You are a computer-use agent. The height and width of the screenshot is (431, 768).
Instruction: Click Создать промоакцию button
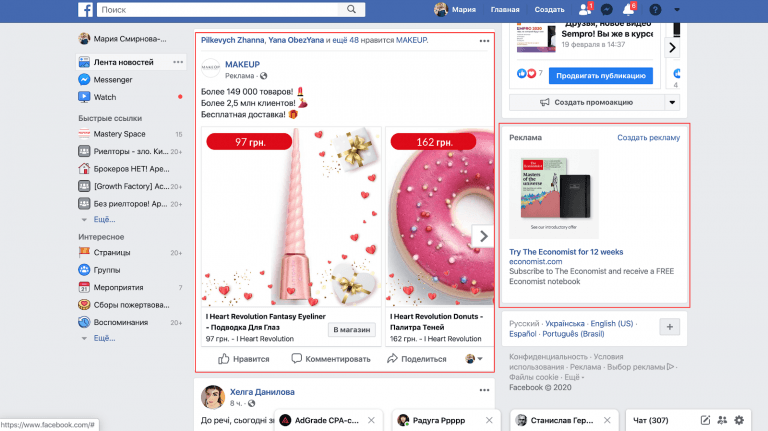coord(586,102)
